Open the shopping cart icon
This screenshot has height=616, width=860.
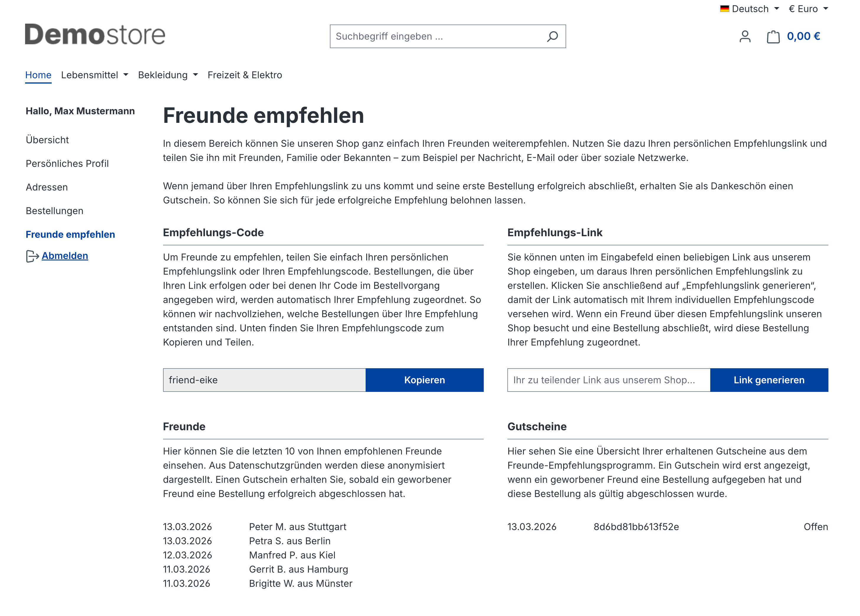[773, 37]
